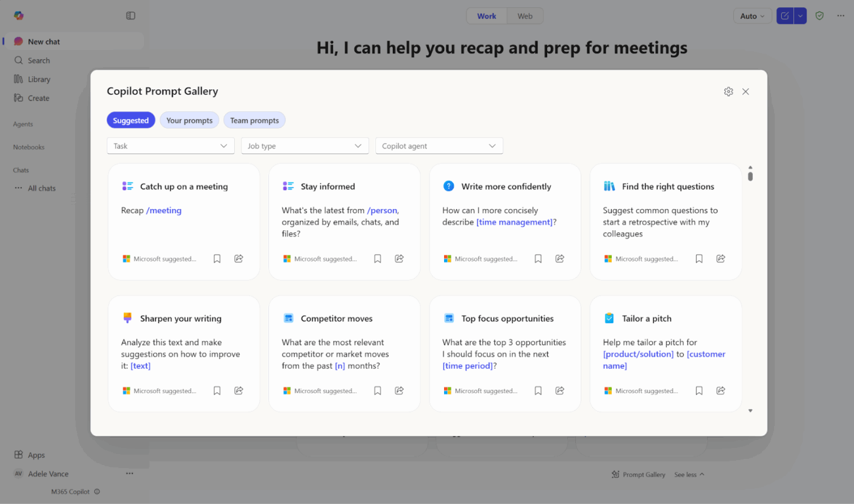Open Prompt Gallery settings via gear icon

pyautogui.click(x=728, y=91)
